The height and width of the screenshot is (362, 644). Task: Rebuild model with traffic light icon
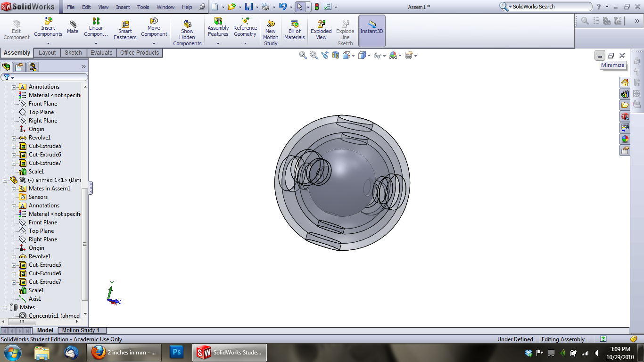[x=317, y=7]
